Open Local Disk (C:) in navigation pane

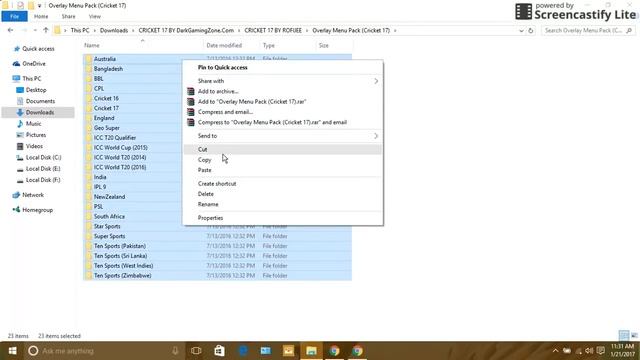(43, 157)
